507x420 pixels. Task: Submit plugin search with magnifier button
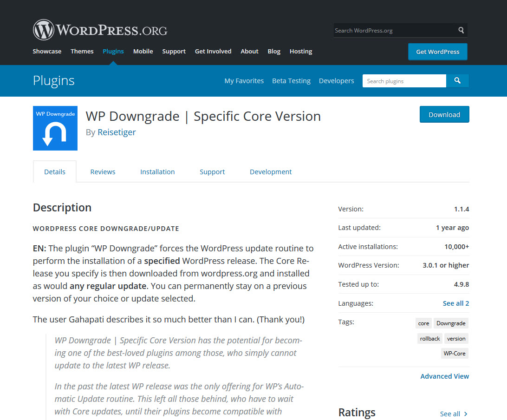click(457, 80)
